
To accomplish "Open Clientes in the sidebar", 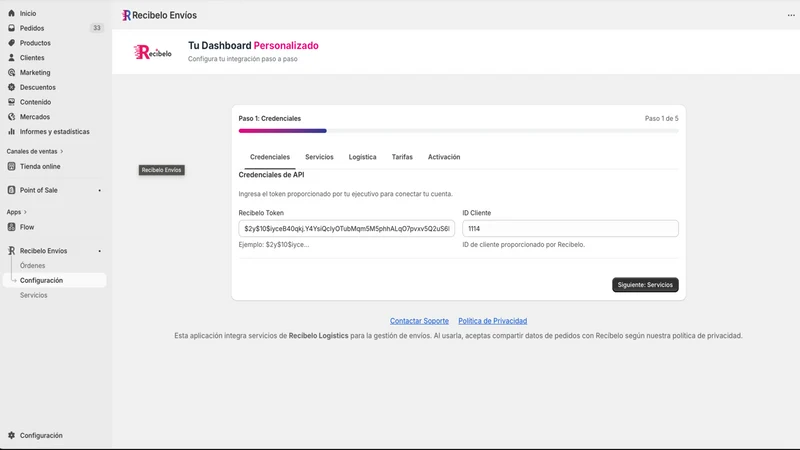I will [32, 58].
